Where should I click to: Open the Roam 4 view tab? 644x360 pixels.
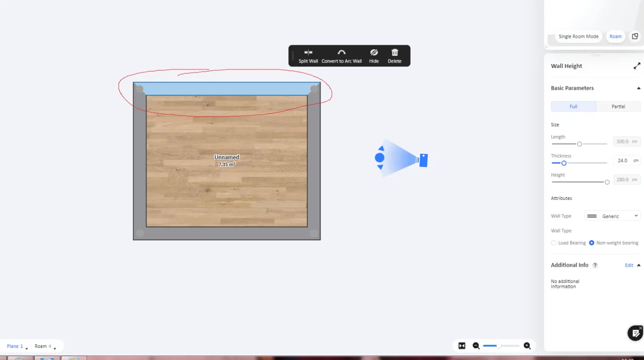tap(43, 346)
